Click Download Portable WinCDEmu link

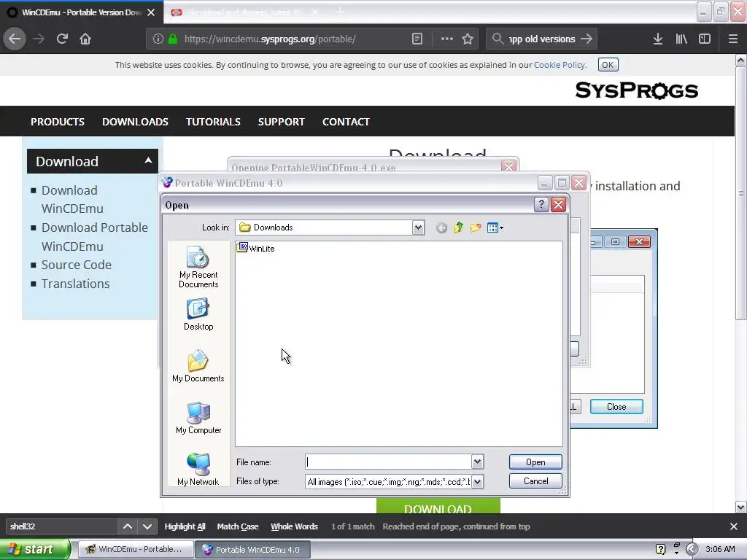(x=94, y=237)
